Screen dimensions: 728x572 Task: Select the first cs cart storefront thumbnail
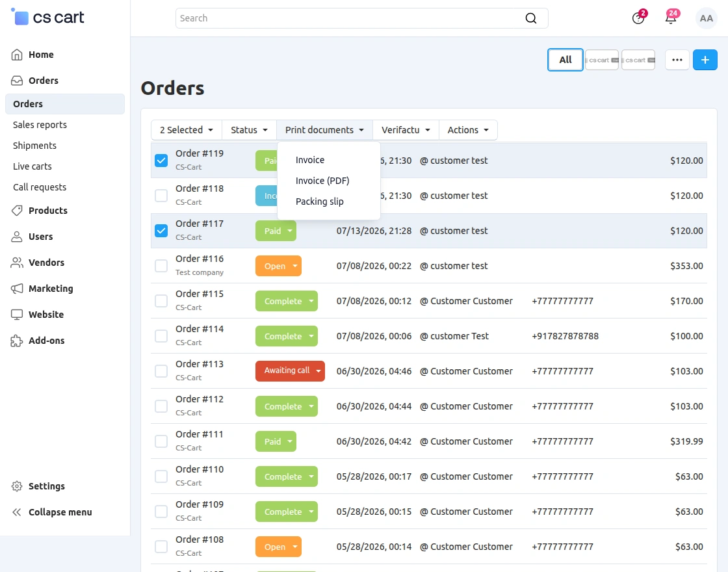coord(602,60)
